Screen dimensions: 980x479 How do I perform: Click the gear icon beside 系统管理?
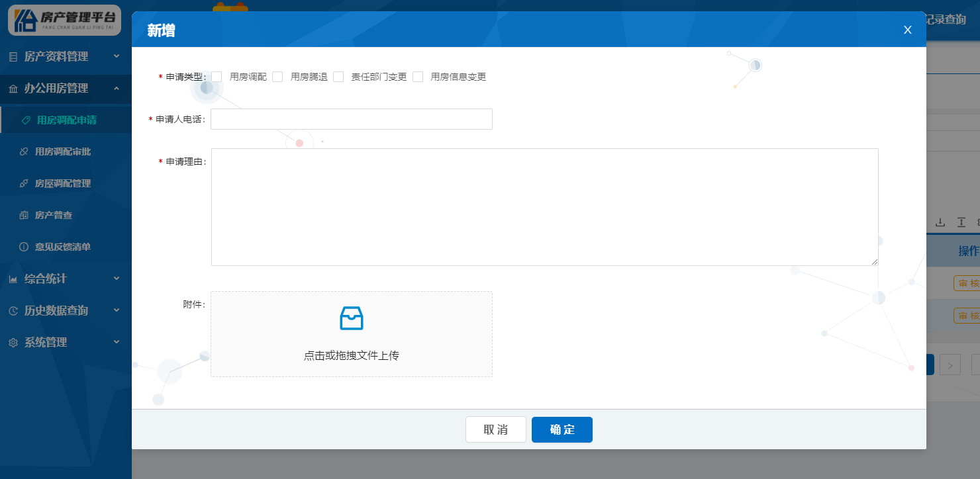13,343
